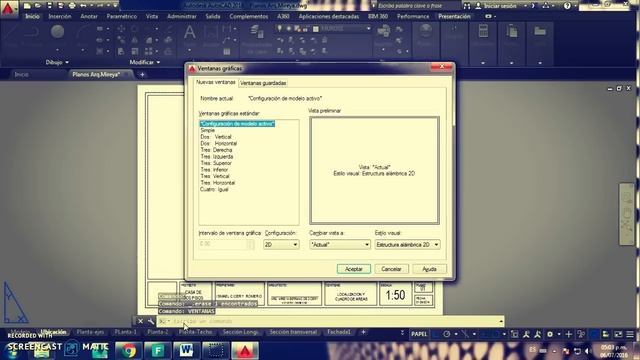Image resolution: width=640 pixels, height=360 pixels.
Task: Select "Simple" in viewport list
Action: pos(207,130)
